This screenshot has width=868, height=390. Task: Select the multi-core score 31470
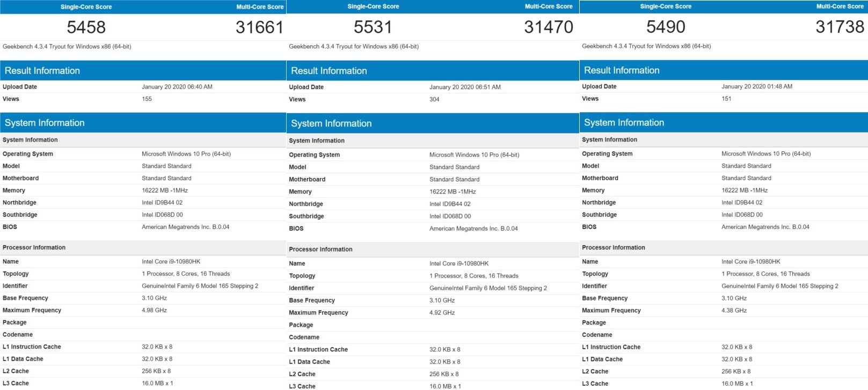tap(549, 27)
